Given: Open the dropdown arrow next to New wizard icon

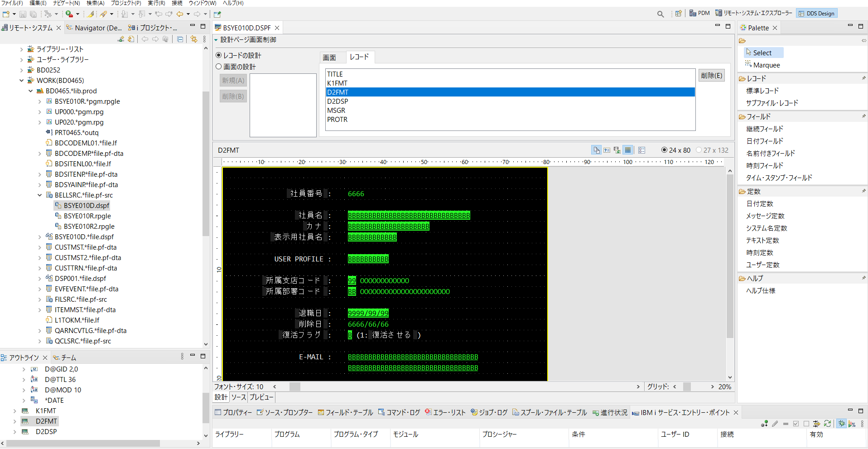Looking at the screenshot, I should click(14, 14).
